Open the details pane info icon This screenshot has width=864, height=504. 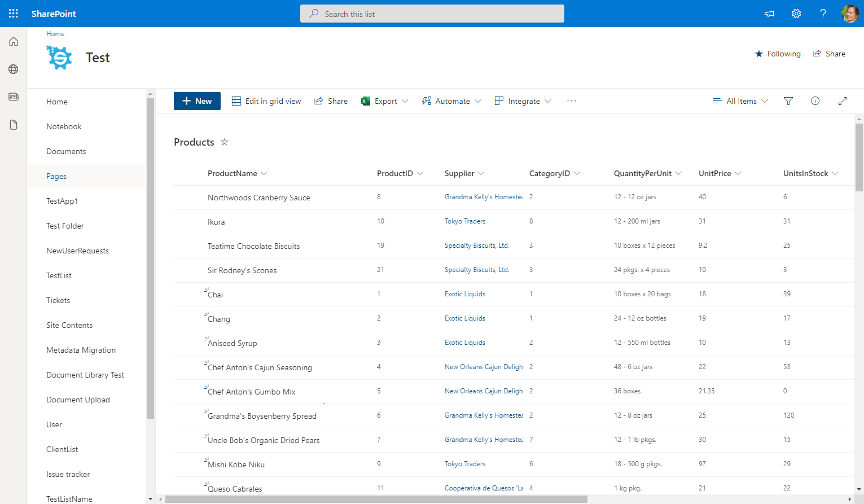(x=815, y=101)
